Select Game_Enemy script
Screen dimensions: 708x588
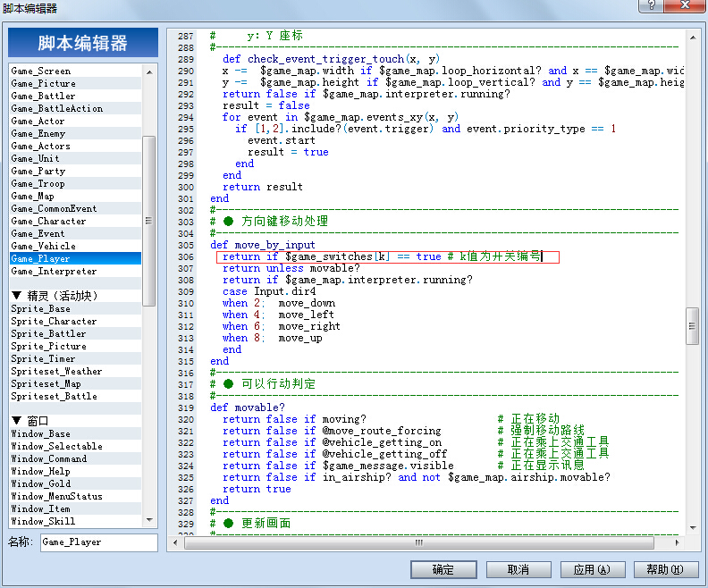coord(75,133)
